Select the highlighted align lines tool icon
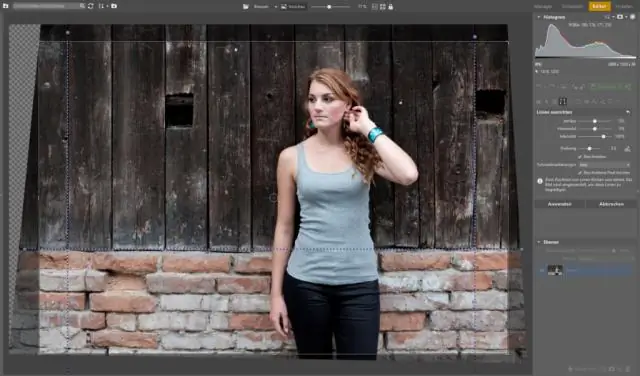This screenshot has width=640, height=376. coord(562,101)
